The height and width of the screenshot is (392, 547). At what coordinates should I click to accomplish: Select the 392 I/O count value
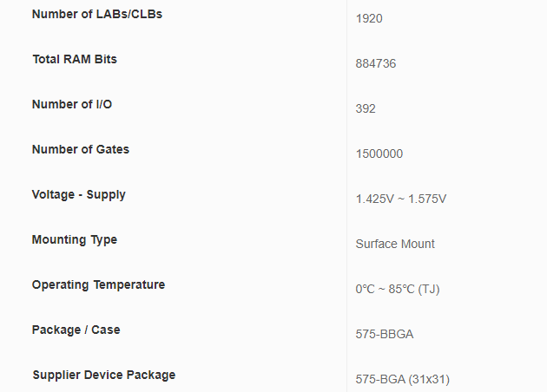tap(366, 108)
